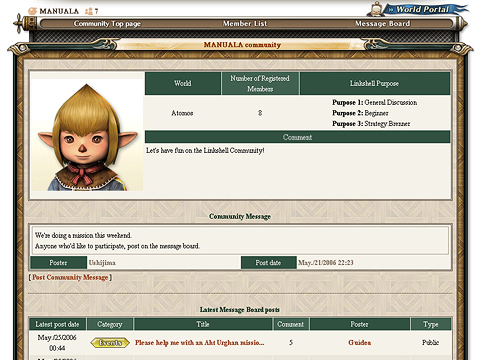Click the propeller ornament on the navigation bar

click(x=19, y=24)
